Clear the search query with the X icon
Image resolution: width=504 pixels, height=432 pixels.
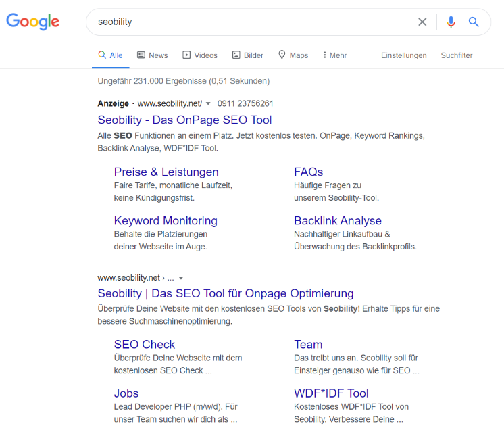pyautogui.click(x=422, y=22)
